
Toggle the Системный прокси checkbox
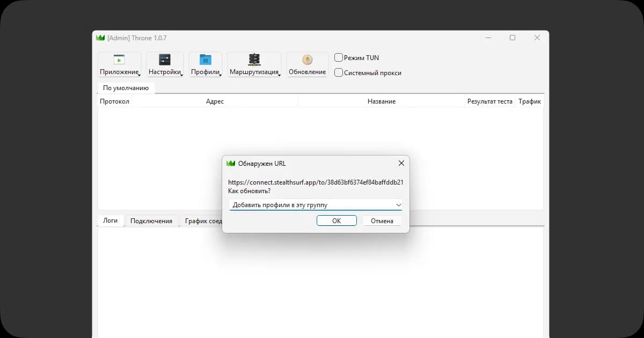(339, 72)
